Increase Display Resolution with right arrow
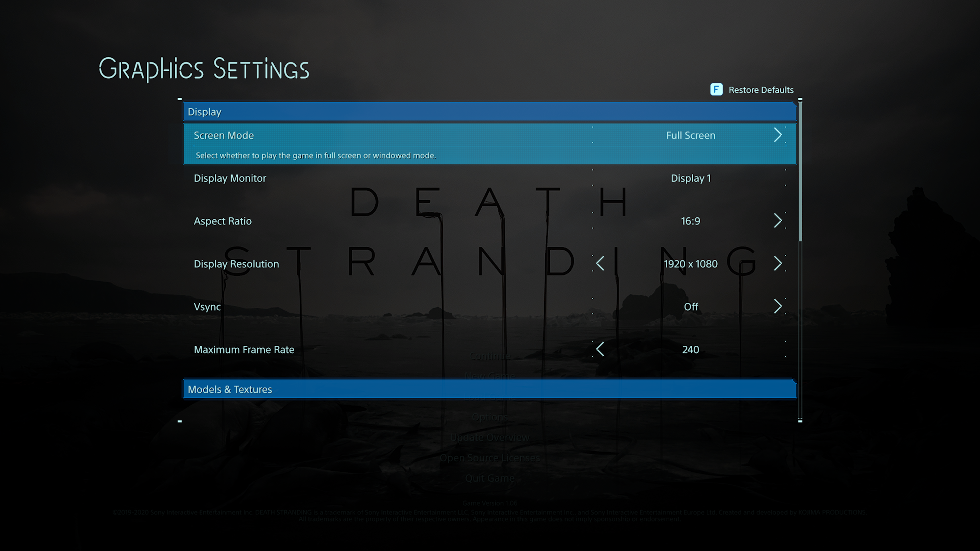980x551 pixels. [778, 264]
